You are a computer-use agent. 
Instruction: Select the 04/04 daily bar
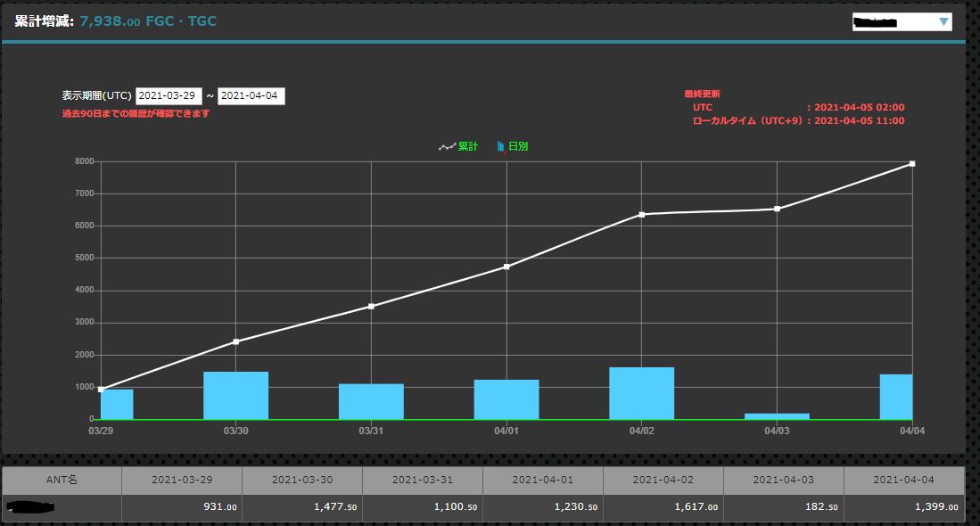896,397
